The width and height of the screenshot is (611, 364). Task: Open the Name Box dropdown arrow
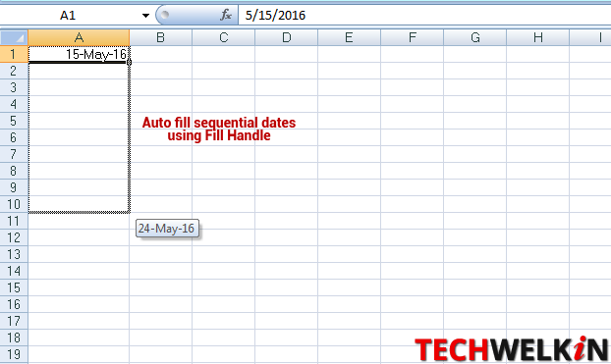(x=145, y=16)
